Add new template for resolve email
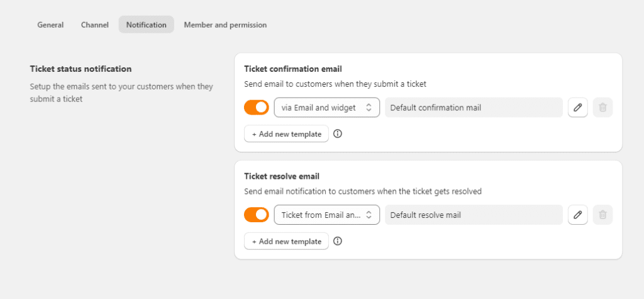Screen dimensions: 644x299 [x=286, y=241]
